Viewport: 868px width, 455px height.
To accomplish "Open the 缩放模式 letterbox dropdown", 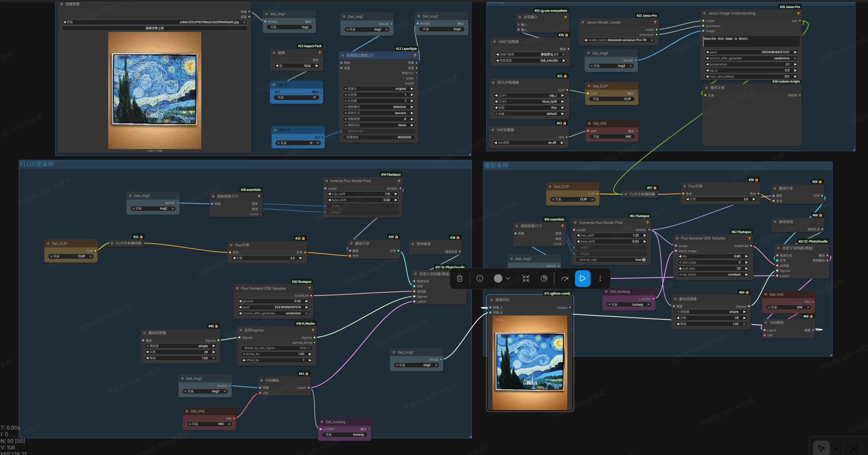I will (379, 107).
